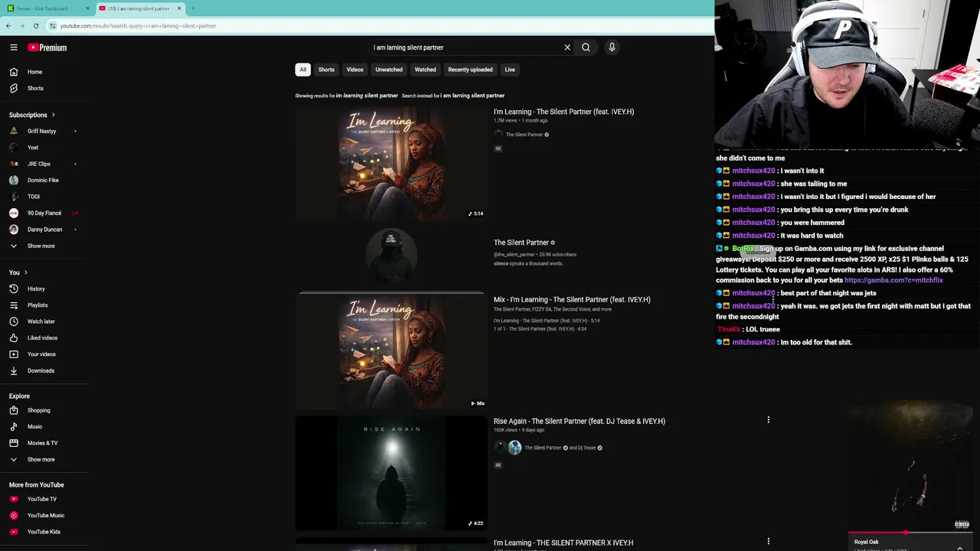Clear the search box with X icon

pyautogui.click(x=567, y=47)
